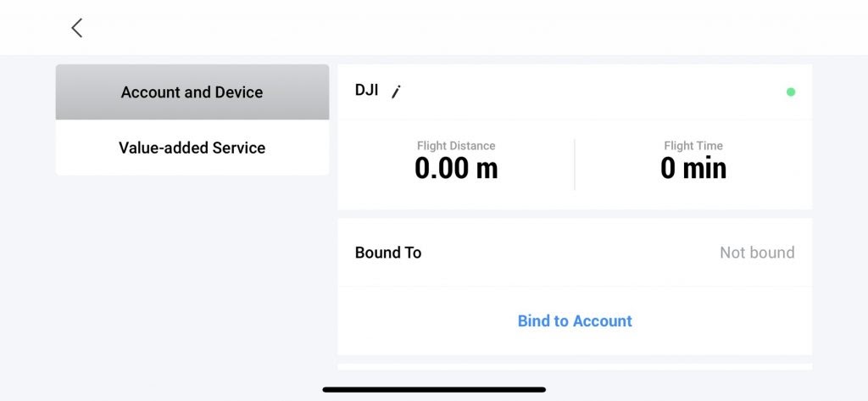The height and width of the screenshot is (401, 868).
Task: Click blank space between Bound To and Not bound
Action: (568, 253)
